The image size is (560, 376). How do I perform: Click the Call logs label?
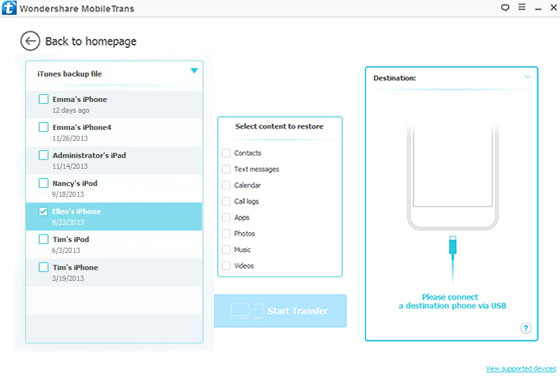[x=246, y=201]
